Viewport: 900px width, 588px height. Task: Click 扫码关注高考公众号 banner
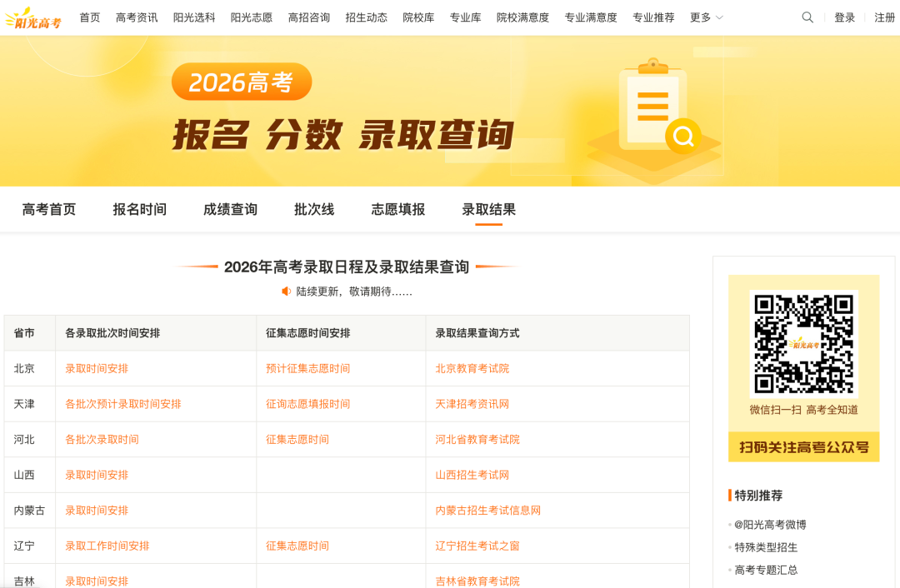(x=803, y=447)
